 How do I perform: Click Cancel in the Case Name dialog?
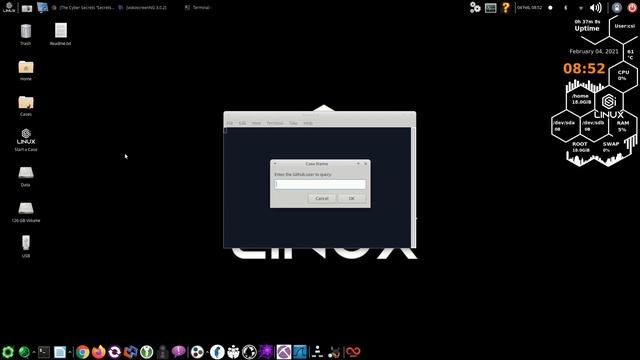pos(322,198)
